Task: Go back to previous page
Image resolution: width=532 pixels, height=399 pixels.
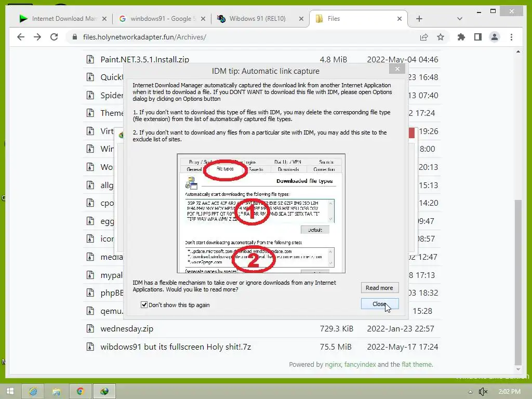Action: point(21,37)
